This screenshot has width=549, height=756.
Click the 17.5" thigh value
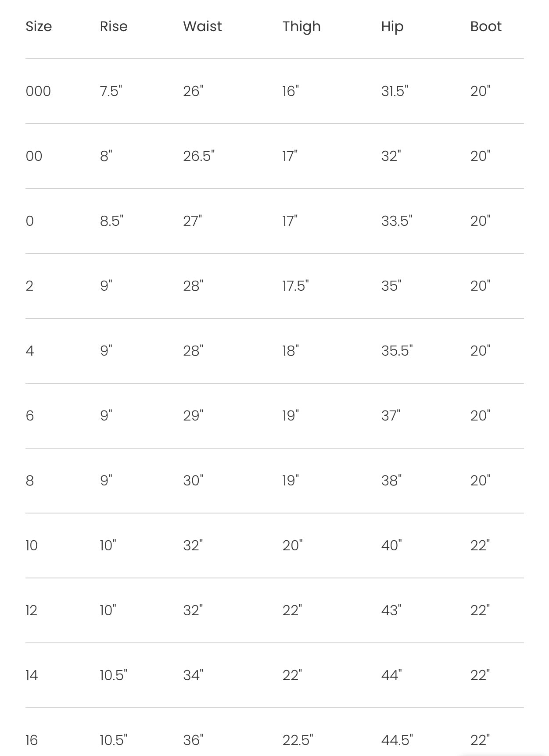(295, 285)
